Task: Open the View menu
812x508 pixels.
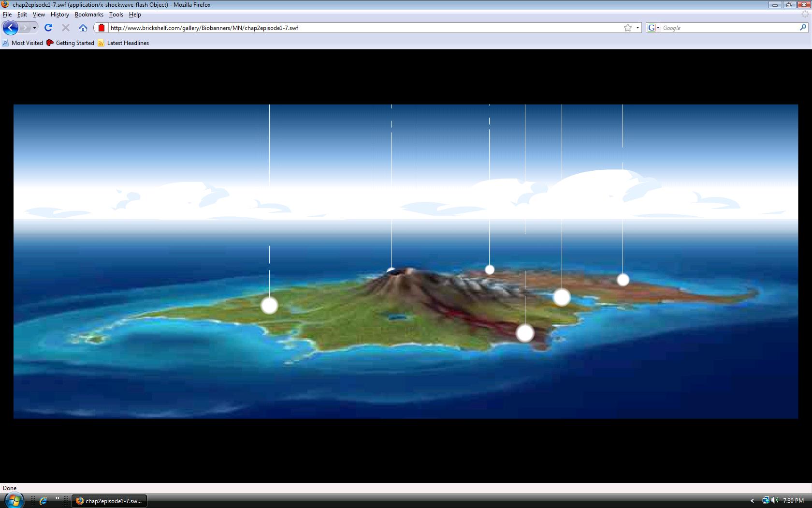Action: tap(39, 15)
